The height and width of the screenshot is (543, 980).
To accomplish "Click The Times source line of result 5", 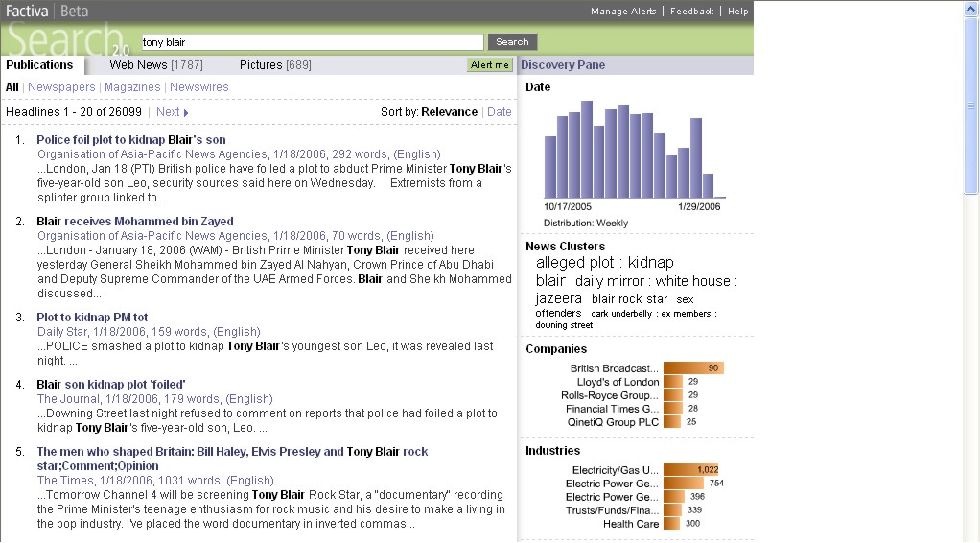I will tap(155, 481).
